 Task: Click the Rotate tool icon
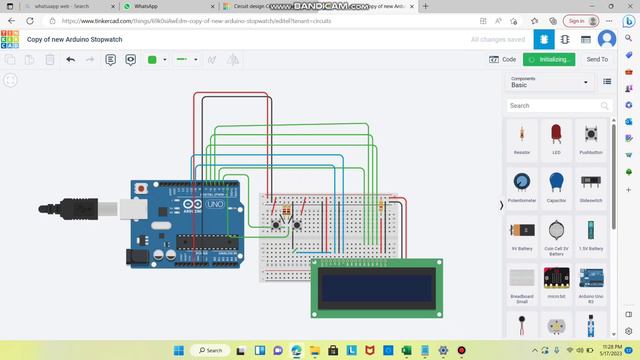pyautogui.click(x=212, y=60)
